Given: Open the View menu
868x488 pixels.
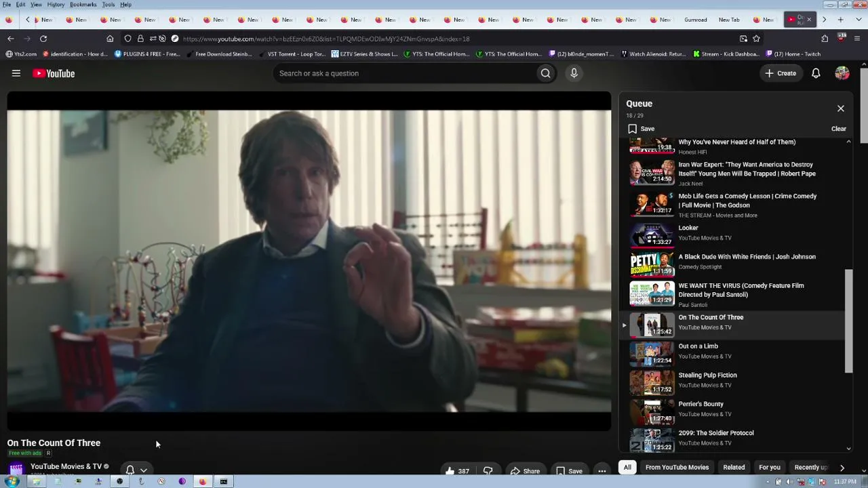Looking at the screenshot, I should [36, 5].
